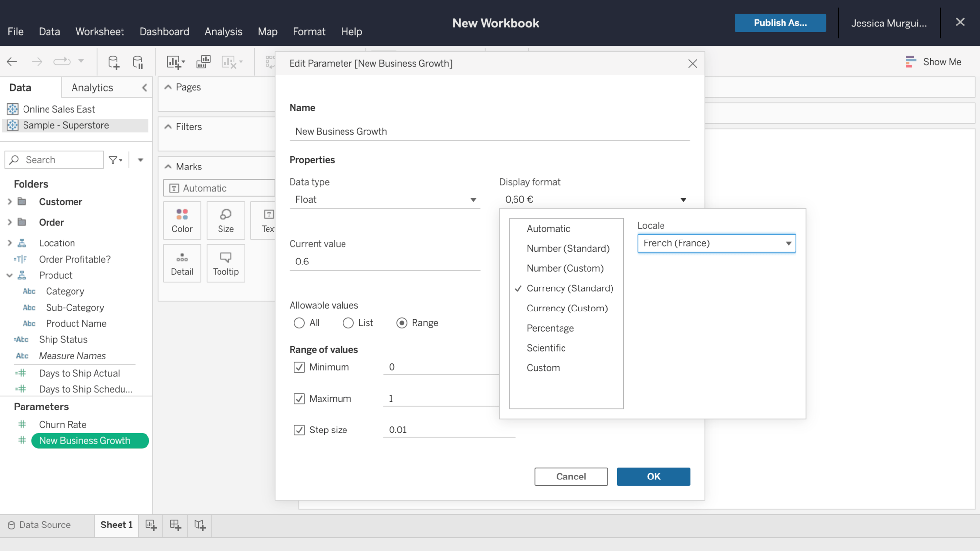Screen dimensions: 980x551
Task: Click the Color marks card button
Action: (x=182, y=220)
